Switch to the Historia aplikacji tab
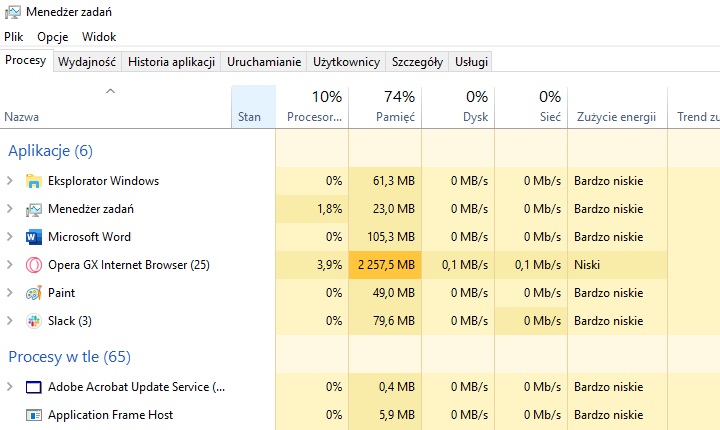 point(171,62)
